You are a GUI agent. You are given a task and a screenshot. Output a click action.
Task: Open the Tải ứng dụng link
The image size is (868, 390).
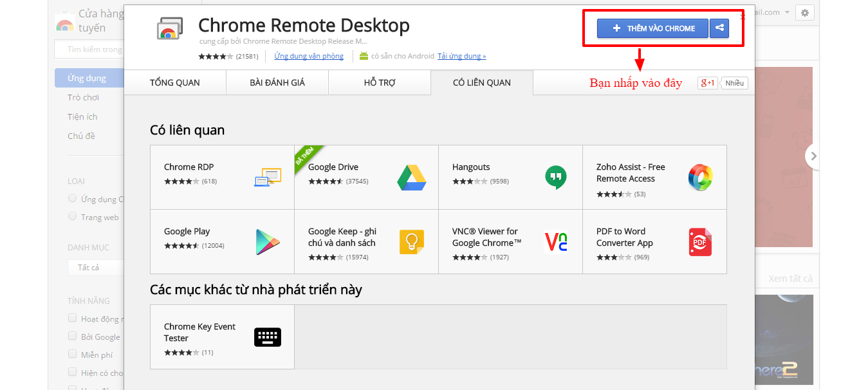point(462,56)
